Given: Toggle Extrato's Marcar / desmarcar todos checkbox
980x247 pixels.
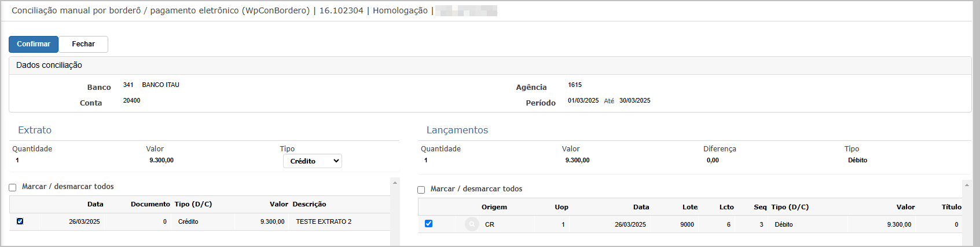Looking at the screenshot, I should click(x=13, y=187).
